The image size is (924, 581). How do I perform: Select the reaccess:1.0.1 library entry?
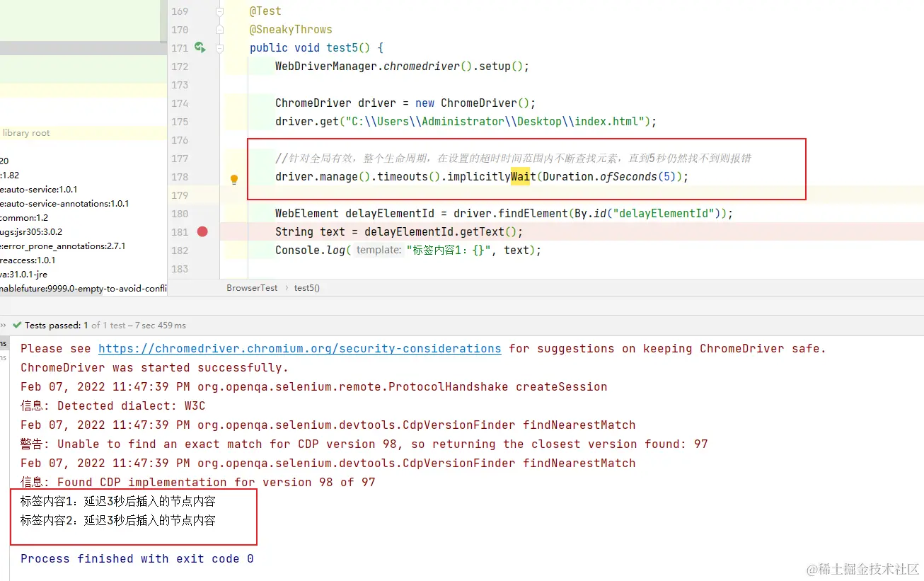28,260
